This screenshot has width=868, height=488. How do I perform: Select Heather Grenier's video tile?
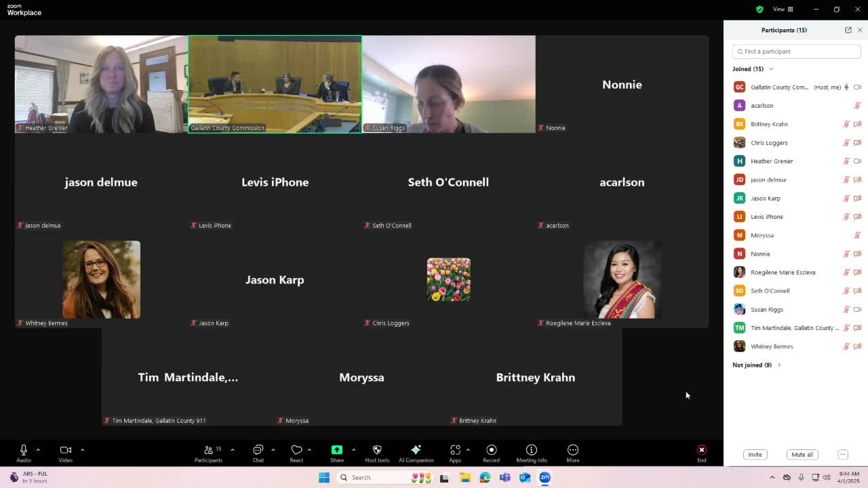tap(101, 84)
